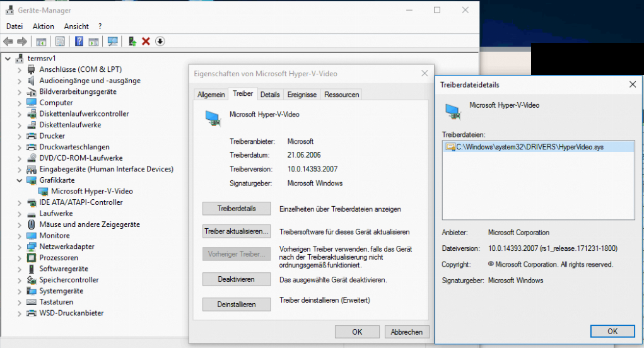Switch to the Details tab
This screenshot has width=644, height=348.
coord(270,95)
